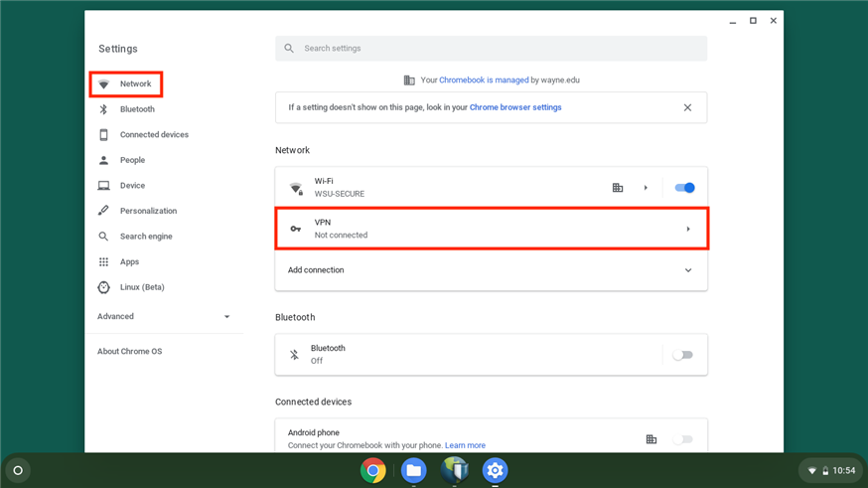Focus the Search settings field
Viewport: 868px width, 488px height.
click(491, 48)
